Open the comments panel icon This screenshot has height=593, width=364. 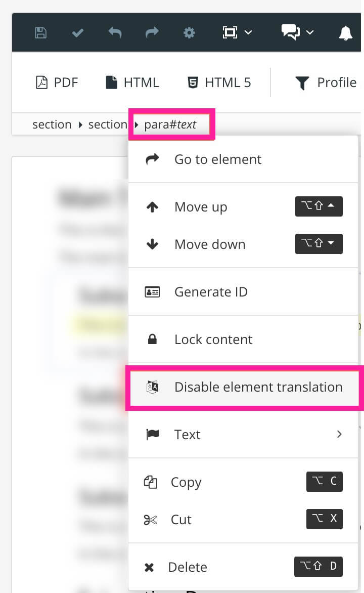[x=290, y=32]
